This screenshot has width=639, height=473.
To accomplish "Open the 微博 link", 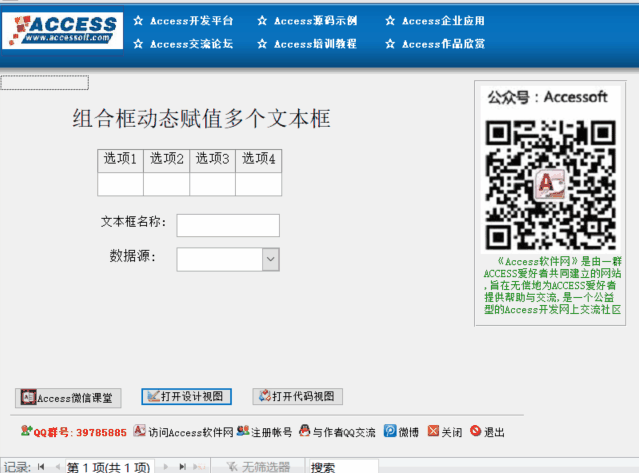I will 409,432.
